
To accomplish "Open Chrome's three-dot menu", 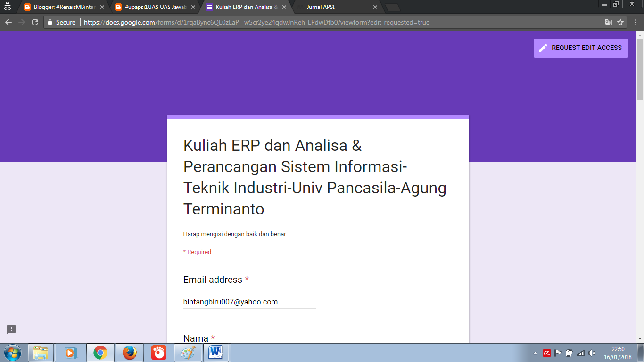I will (635, 22).
